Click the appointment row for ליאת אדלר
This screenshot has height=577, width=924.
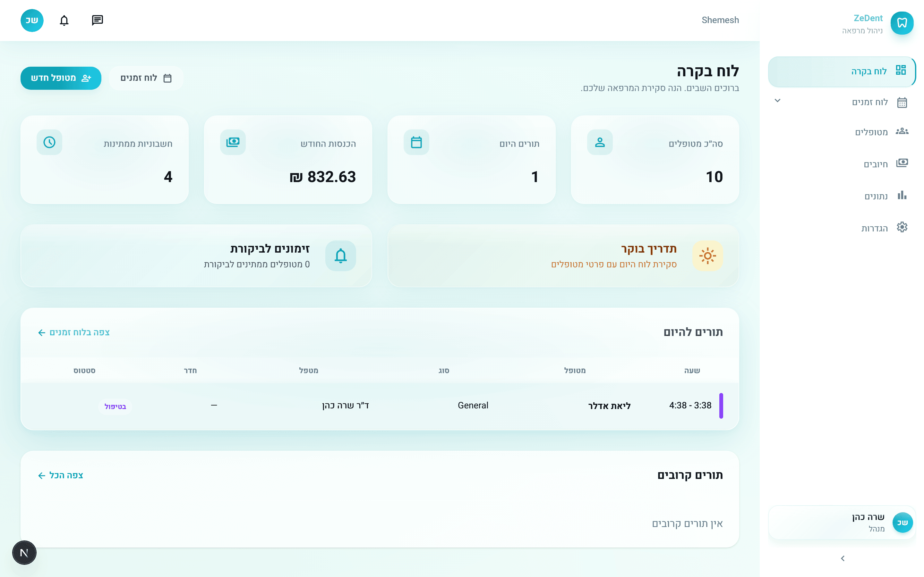(609, 406)
